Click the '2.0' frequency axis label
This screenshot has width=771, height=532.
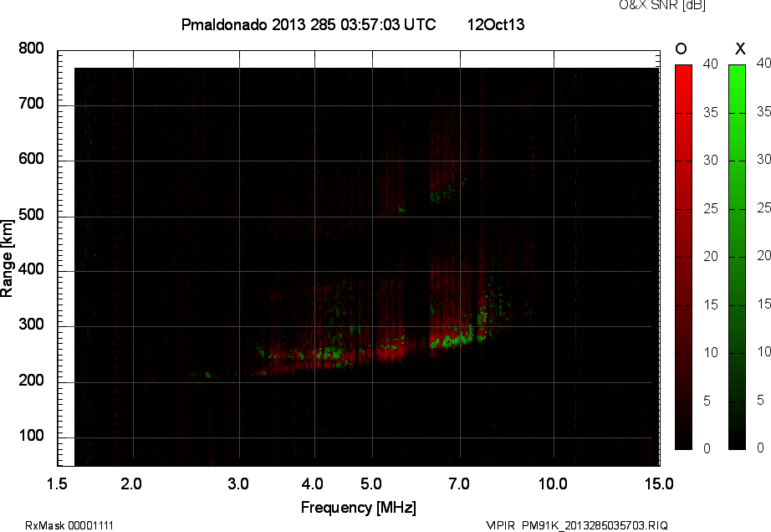[131, 483]
